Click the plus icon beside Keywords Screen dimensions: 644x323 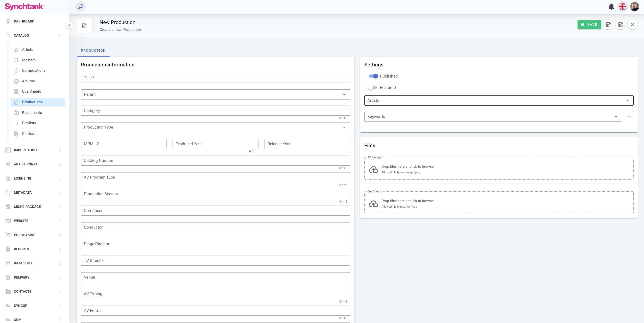[629, 117]
